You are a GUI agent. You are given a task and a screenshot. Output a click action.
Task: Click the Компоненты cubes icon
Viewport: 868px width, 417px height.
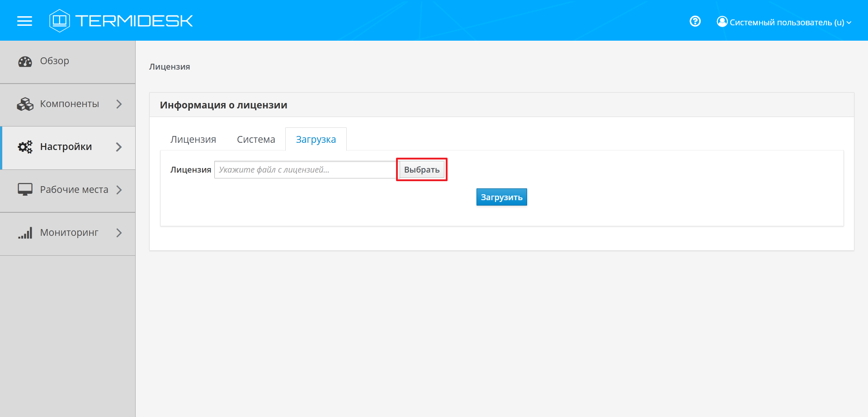(x=25, y=104)
